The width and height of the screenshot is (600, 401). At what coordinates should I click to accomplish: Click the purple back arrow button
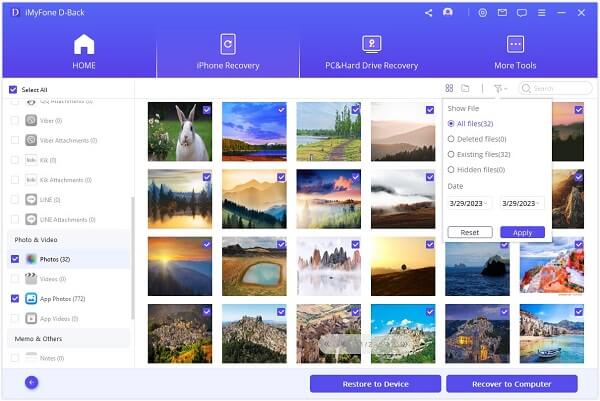31,382
